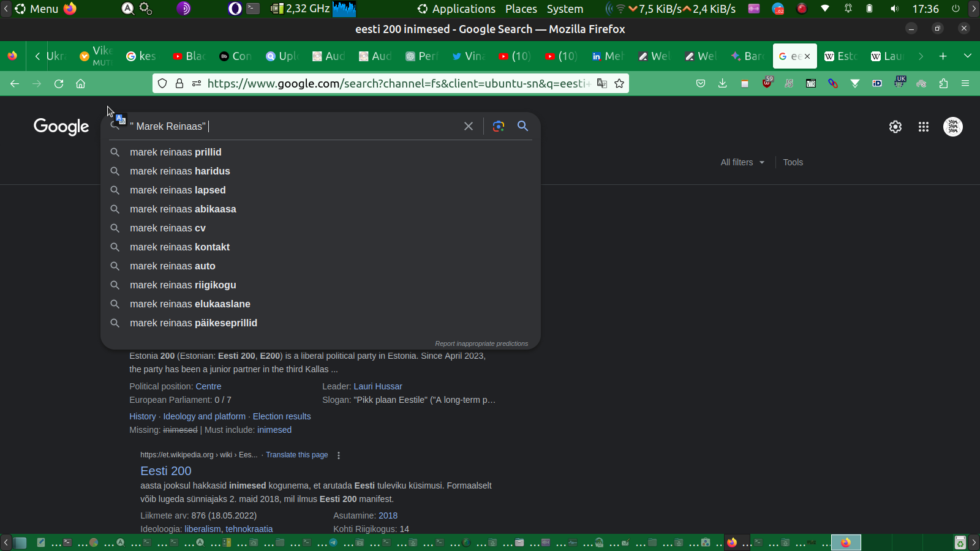Viewport: 980px width, 551px height.
Task: Open the System menu
Action: [x=565, y=9]
